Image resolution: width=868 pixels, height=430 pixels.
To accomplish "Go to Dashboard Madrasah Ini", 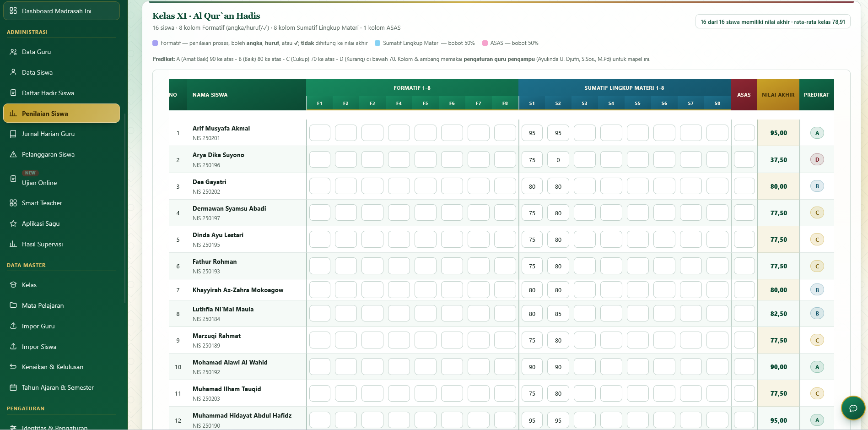I will [x=61, y=11].
